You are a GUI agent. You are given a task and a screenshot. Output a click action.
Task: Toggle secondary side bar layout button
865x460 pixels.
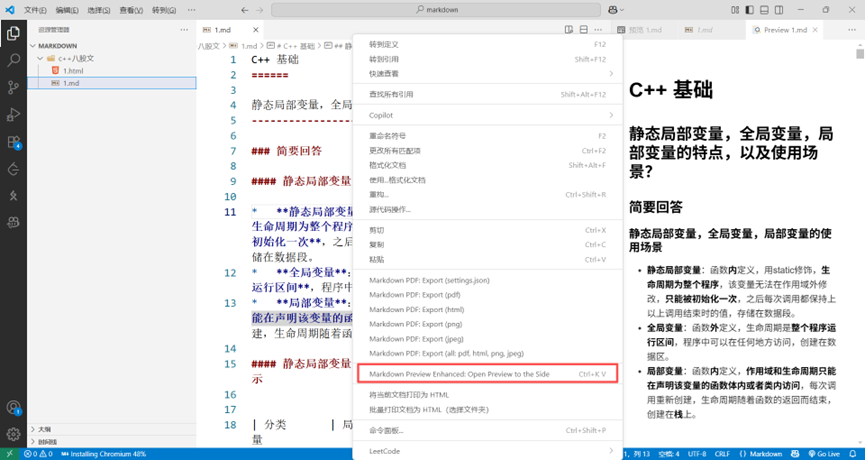tap(779, 10)
